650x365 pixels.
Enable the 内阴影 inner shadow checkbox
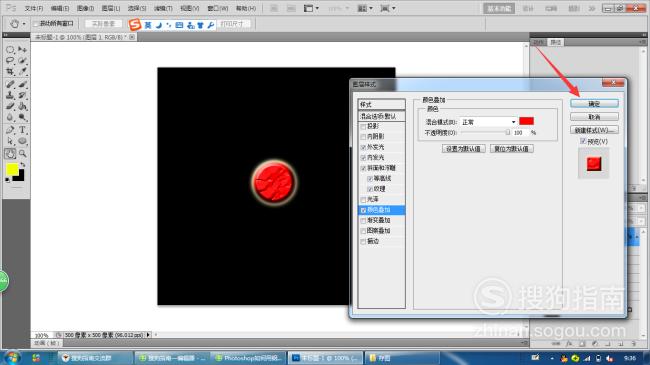pos(363,137)
